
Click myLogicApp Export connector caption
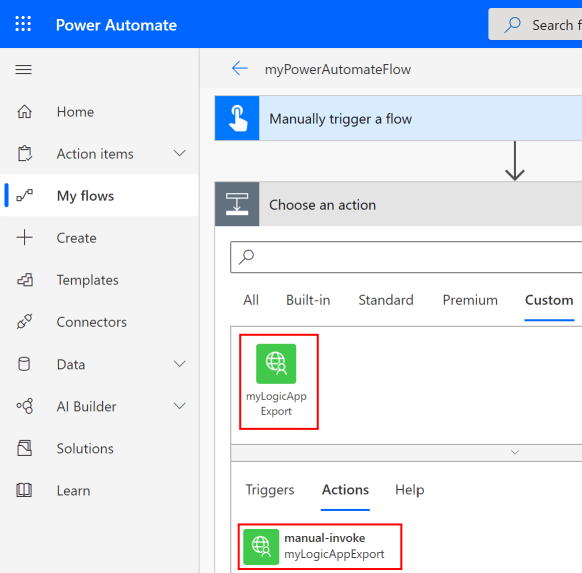pos(276,404)
